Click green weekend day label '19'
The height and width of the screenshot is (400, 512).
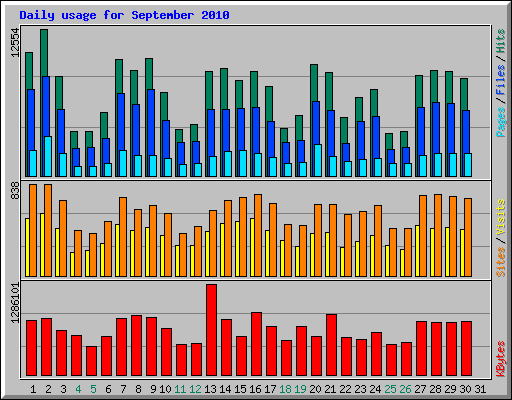coord(300,389)
